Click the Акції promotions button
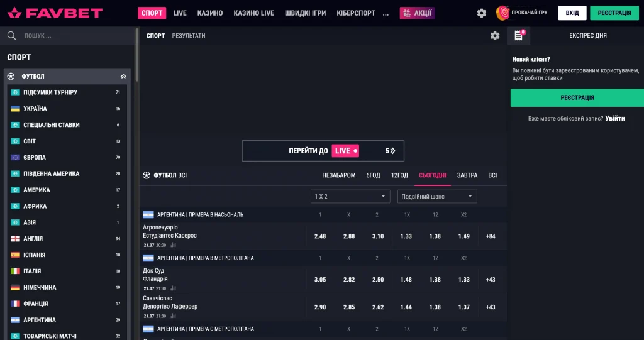The image size is (644, 340). [x=418, y=13]
